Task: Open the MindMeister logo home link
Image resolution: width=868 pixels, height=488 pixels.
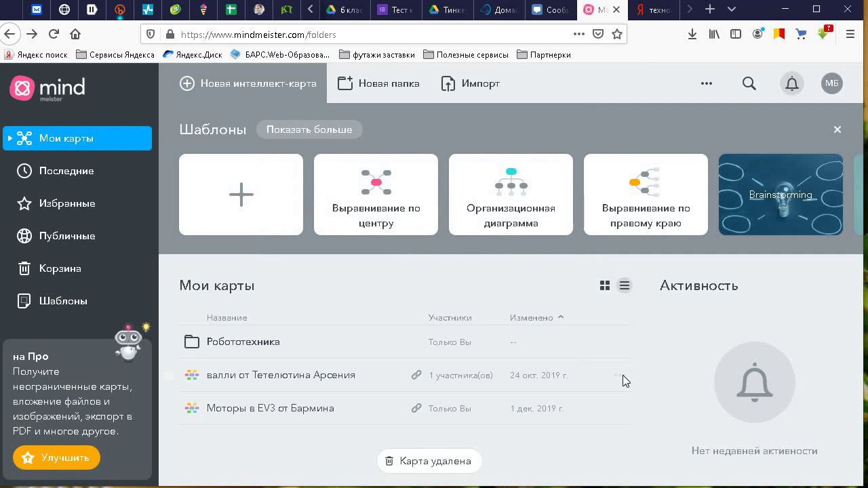Action: pos(47,88)
